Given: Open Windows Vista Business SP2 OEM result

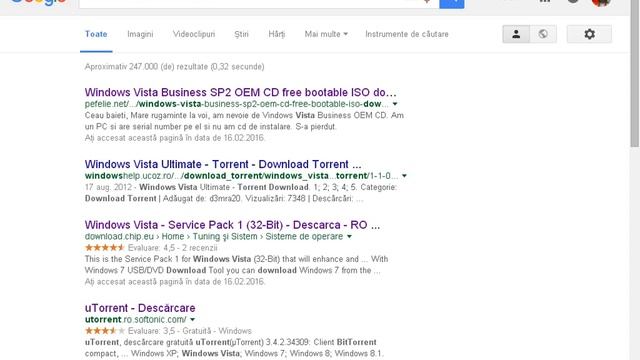Looking at the screenshot, I should point(240,92).
